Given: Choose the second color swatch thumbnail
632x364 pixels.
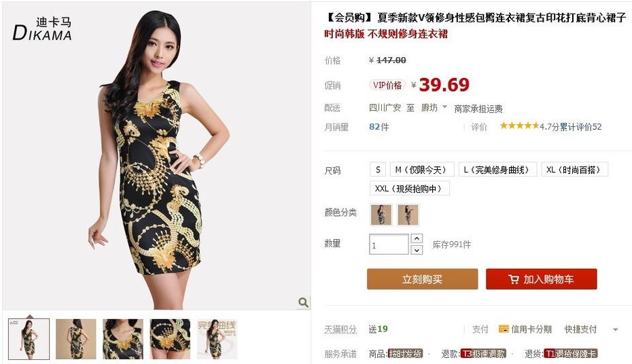Looking at the screenshot, I should click(x=408, y=215).
